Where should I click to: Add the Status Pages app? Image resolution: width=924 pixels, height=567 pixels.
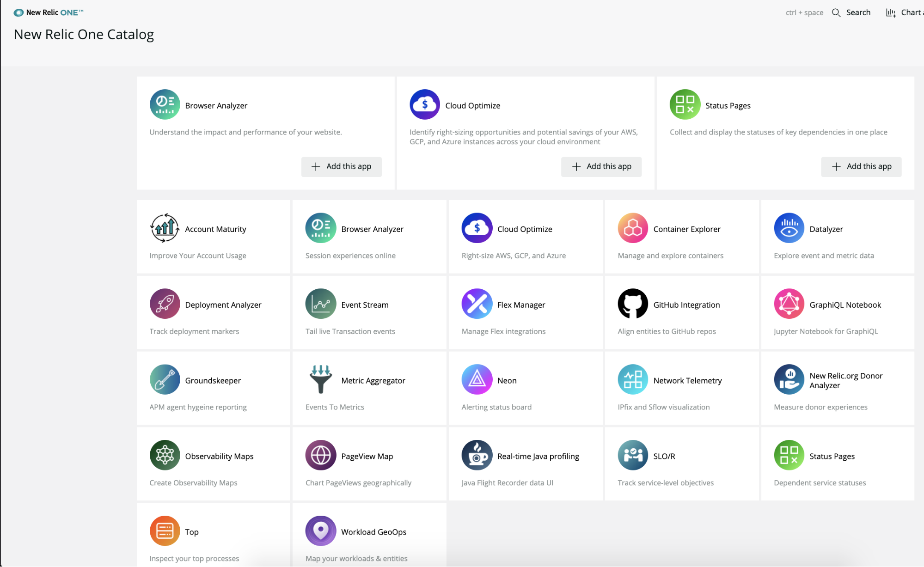[x=861, y=166]
